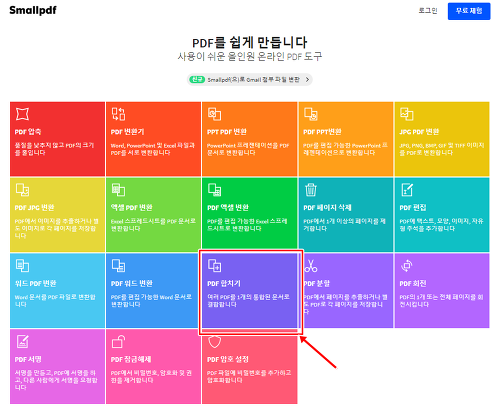Open the PDF 분할 tool title

(317, 284)
